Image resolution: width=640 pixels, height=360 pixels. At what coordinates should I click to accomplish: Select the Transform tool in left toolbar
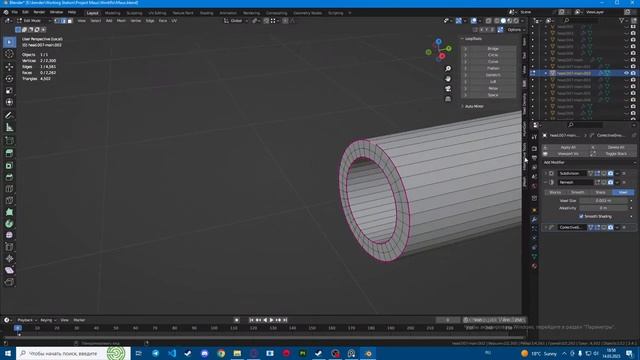pos(9,102)
